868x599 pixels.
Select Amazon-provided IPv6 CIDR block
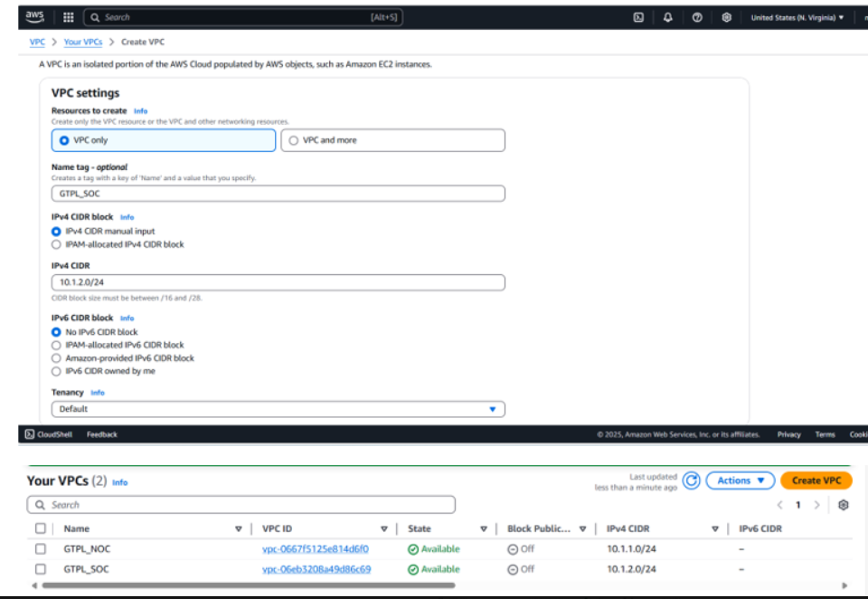[57, 358]
